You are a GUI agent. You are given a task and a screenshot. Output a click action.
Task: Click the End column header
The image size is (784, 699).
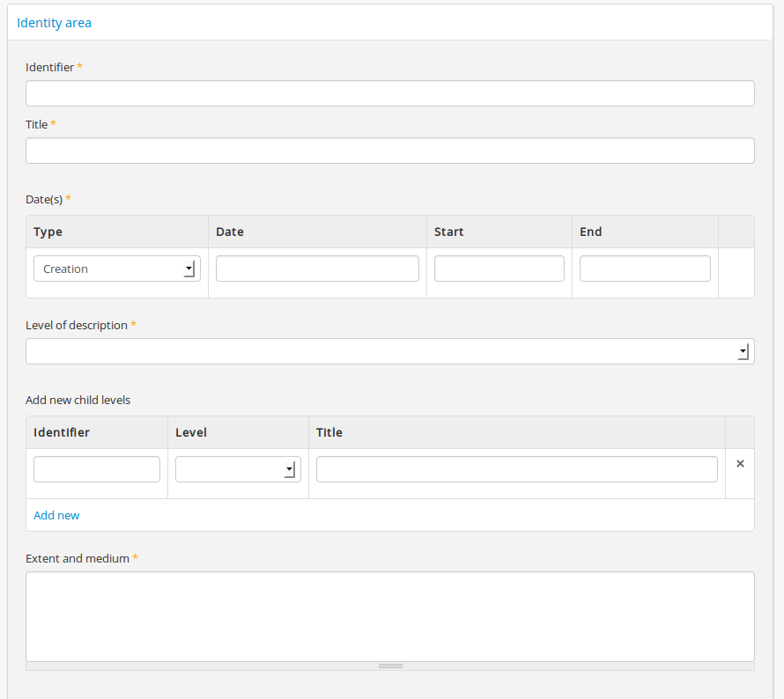pos(591,232)
